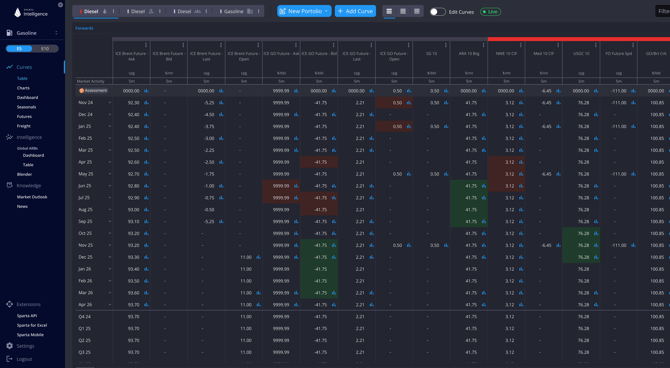Expand the Jun 25 row arrow
Viewport: 670px width, 368px height.
tap(110, 186)
